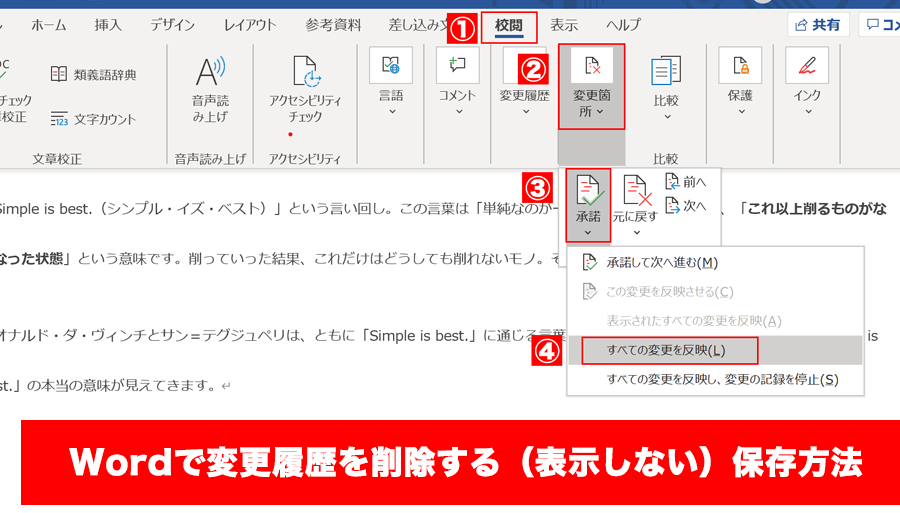Viewport: 900px width, 513px height.
Task: Click the icon beside 承諾して次へ進む
Action: [589, 263]
